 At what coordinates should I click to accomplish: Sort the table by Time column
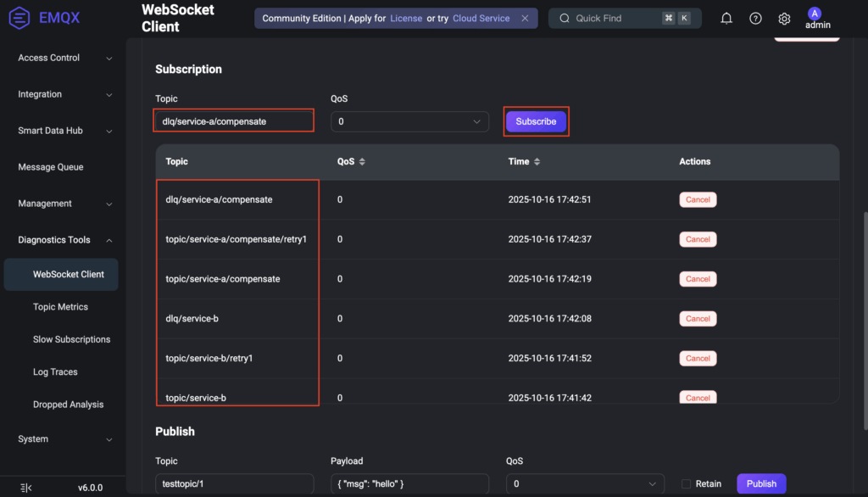click(x=537, y=161)
